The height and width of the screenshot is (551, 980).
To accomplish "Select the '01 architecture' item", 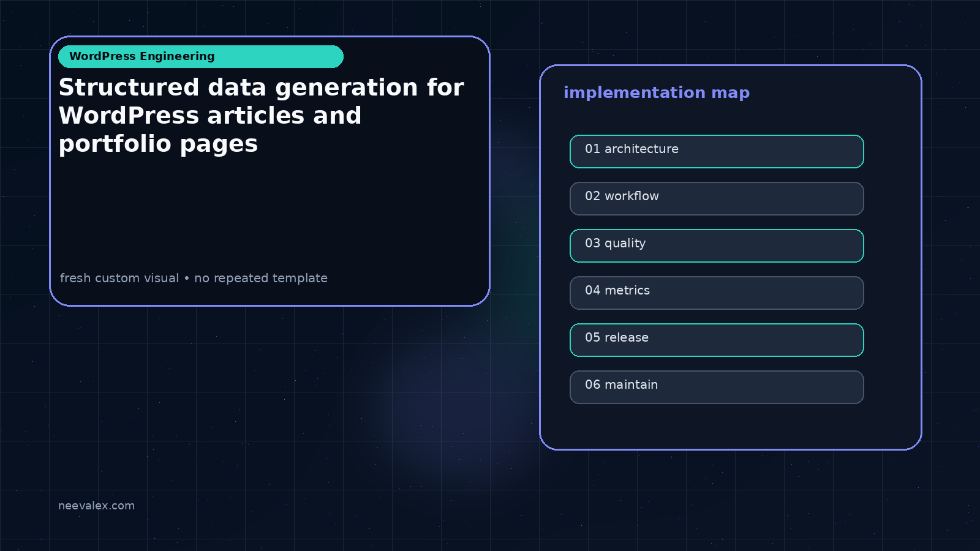I will [x=717, y=151].
